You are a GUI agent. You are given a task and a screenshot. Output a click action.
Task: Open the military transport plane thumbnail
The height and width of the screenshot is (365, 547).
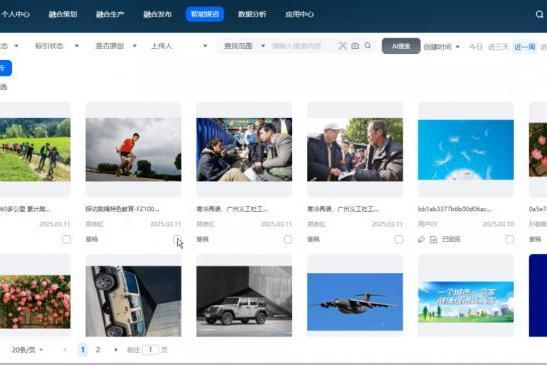click(x=355, y=301)
